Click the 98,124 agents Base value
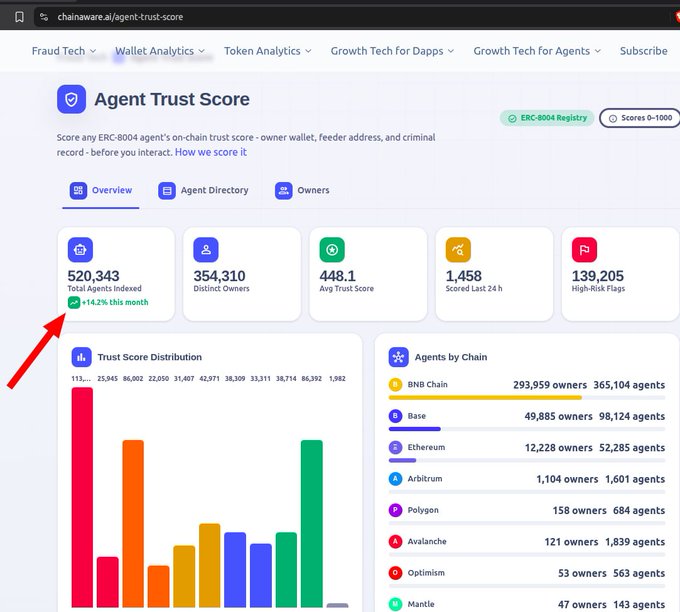The height and width of the screenshot is (612, 680). tap(632, 416)
